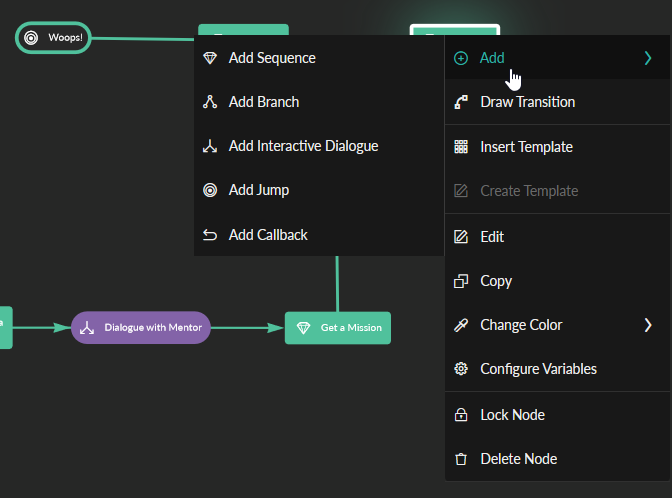Image resolution: width=672 pixels, height=498 pixels.
Task: Click the Insert Template grid icon
Action: click(x=461, y=147)
